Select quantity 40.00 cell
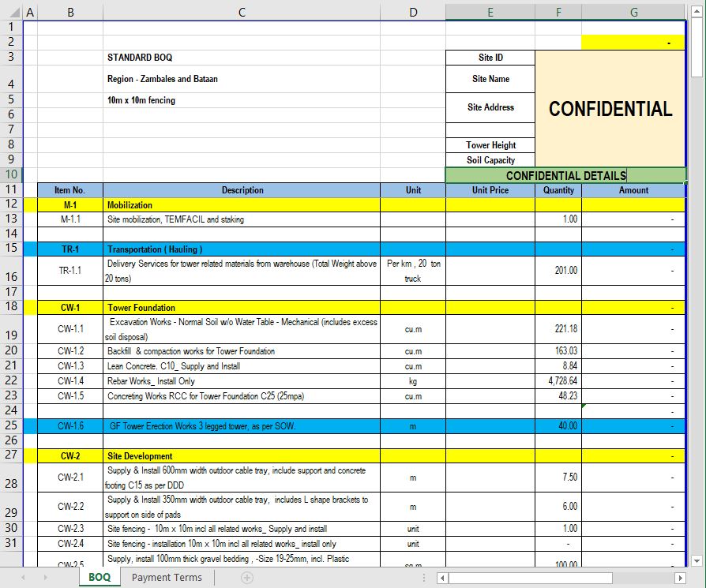Image resolution: width=706 pixels, height=588 pixels. (x=558, y=426)
